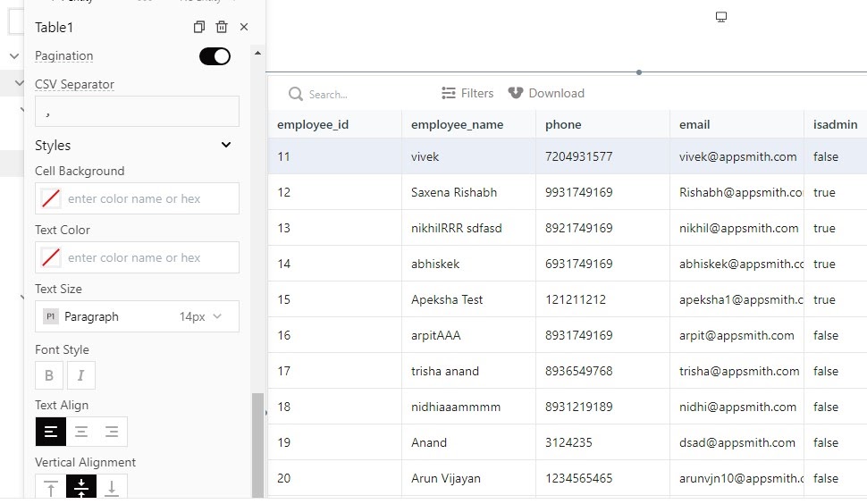Copy the Table1 widget using copy icon
The height and width of the screenshot is (504, 867).
pos(199,27)
